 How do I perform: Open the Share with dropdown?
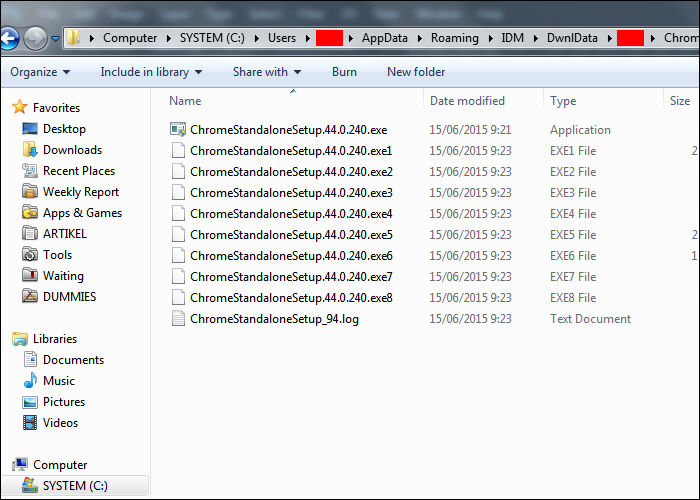(267, 72)
